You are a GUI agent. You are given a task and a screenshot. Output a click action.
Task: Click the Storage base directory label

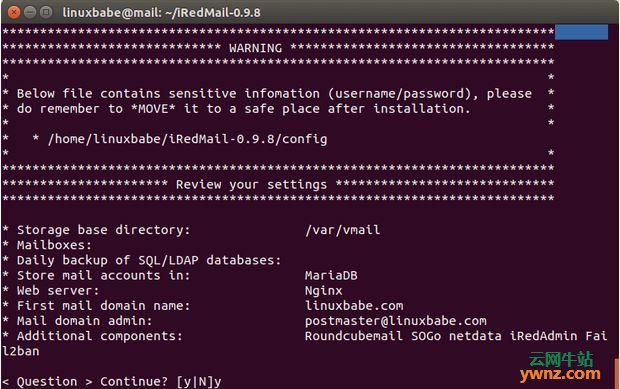point(104,230)
